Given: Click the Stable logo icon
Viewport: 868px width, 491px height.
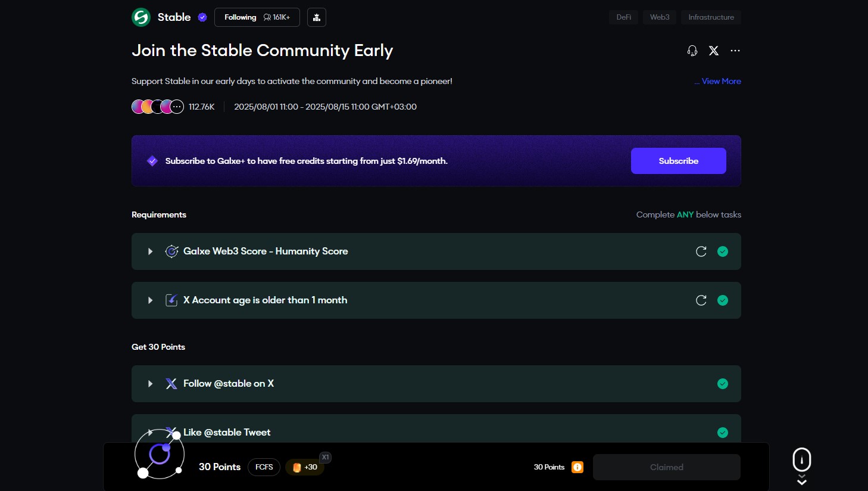Looking at the screenshot, I should 141,17.
